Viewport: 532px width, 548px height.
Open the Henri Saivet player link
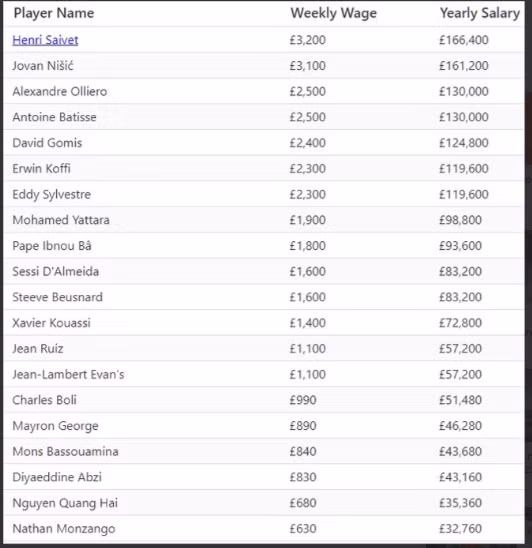[45, 40]
